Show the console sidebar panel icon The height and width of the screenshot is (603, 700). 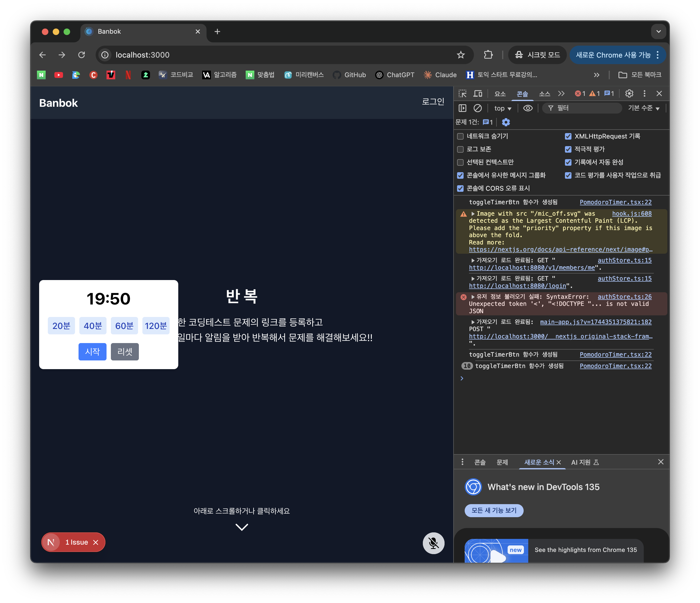point(462,108)
